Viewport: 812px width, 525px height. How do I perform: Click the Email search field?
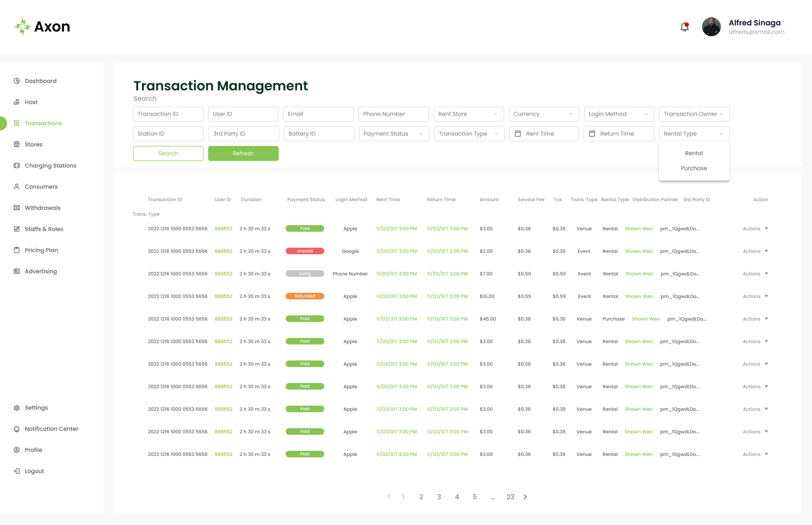coord(319,114)
